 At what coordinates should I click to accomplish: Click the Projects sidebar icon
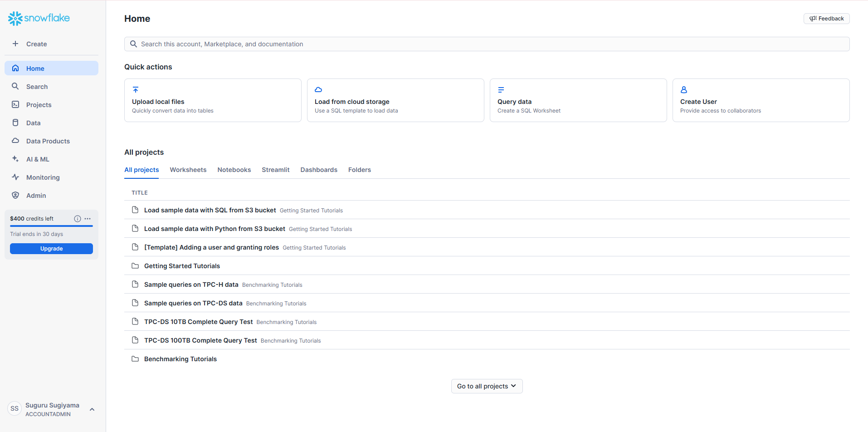pos(15,104)
